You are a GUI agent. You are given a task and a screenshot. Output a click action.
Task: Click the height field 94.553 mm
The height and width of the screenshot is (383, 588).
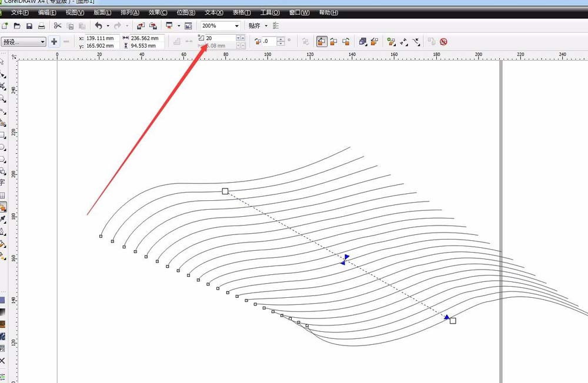click(x=146, y=45)
